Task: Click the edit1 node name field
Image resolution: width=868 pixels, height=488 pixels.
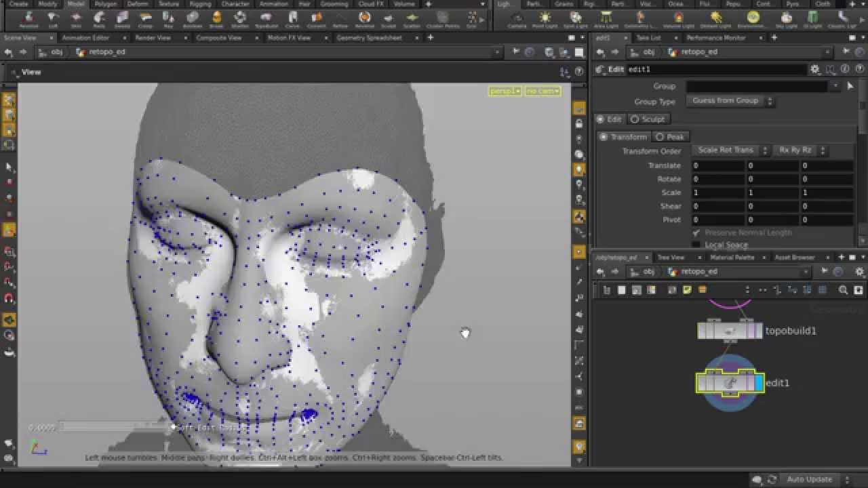Action: (x=717, y=69)
